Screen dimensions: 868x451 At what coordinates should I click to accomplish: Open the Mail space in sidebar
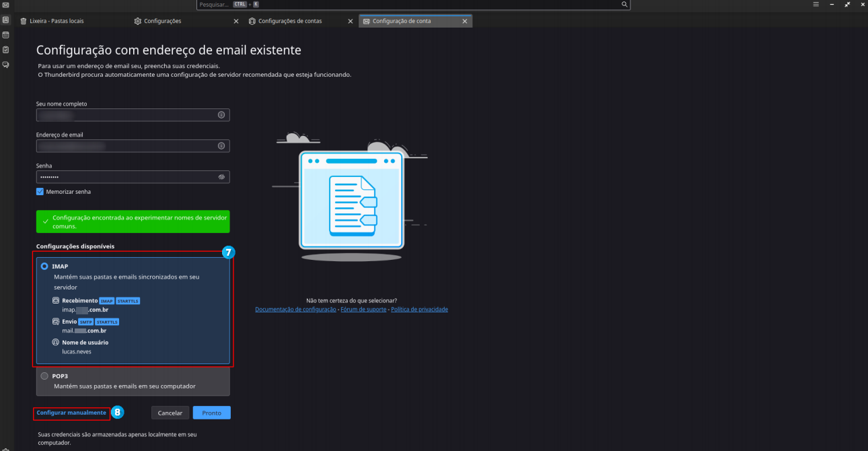pyautogui.click(x=5, y=5)
